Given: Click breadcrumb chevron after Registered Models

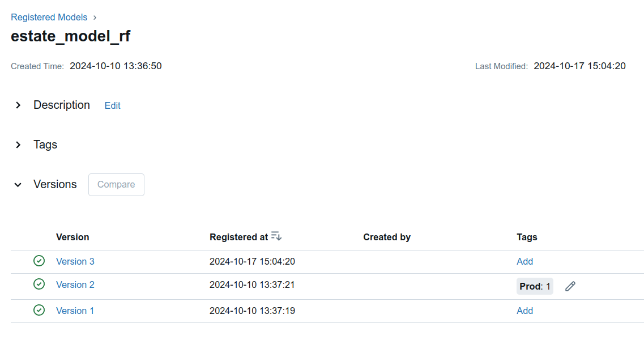Looking at the screenshot, I should tap(95, 18).
